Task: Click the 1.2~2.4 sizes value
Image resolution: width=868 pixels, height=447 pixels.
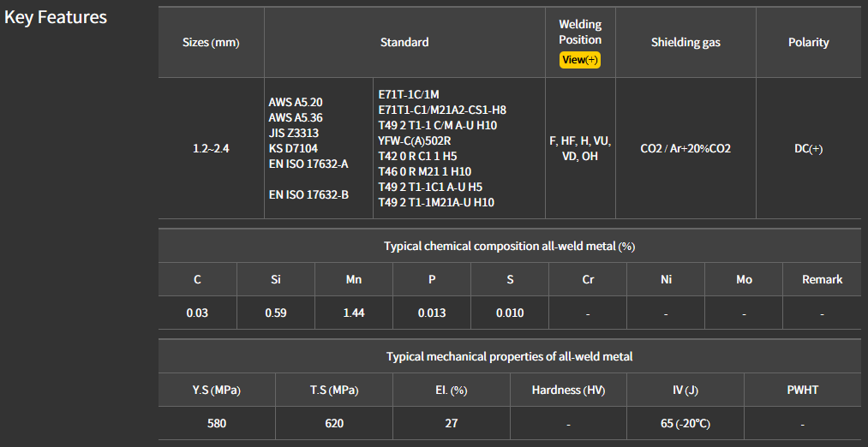Action: tap(211, 148)
